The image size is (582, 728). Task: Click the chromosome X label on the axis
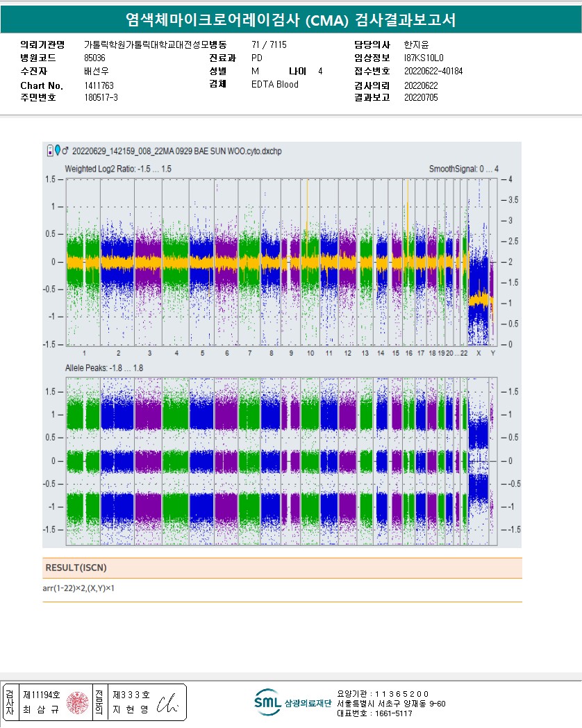pyautogui.click(x=478, y=354)
